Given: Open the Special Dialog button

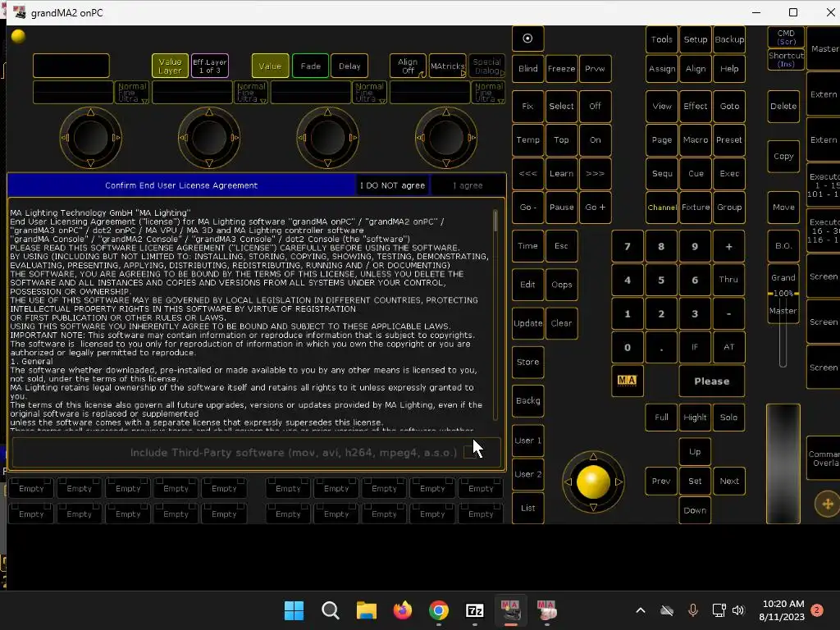Looking at the screenshot, I should pyautogui.click(x=487, y=66).
